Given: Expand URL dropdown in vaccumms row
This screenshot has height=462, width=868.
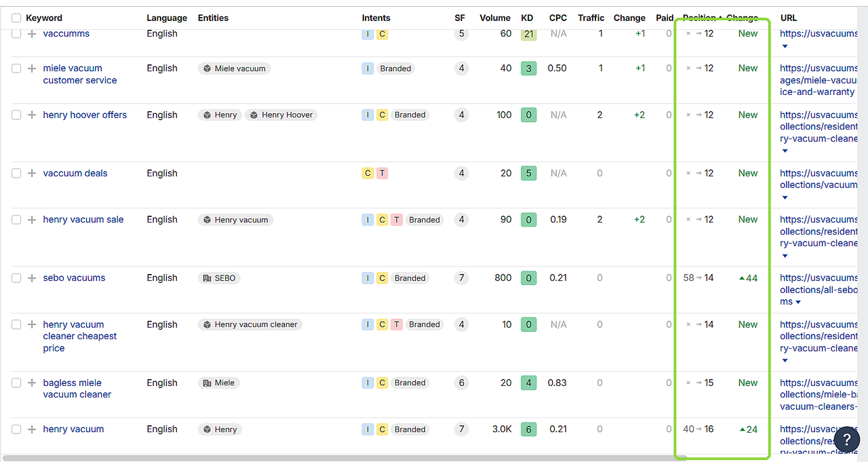Looking at the screenshot, I should pos(785,47).
